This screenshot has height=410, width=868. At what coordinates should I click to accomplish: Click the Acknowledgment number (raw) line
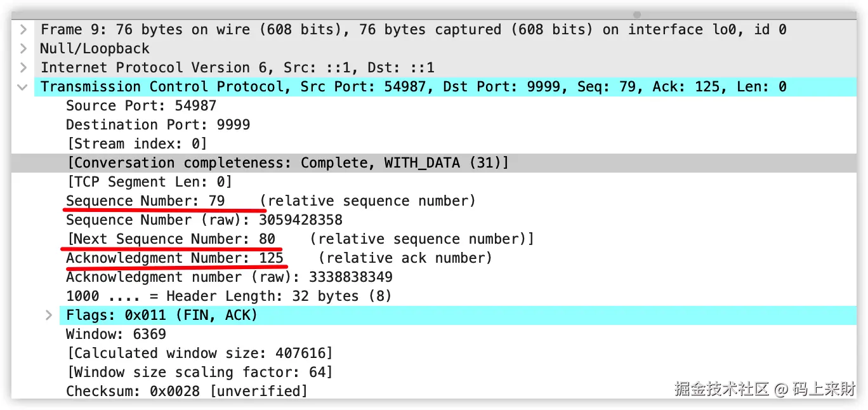pyautogui.click(x=229, y=277)
